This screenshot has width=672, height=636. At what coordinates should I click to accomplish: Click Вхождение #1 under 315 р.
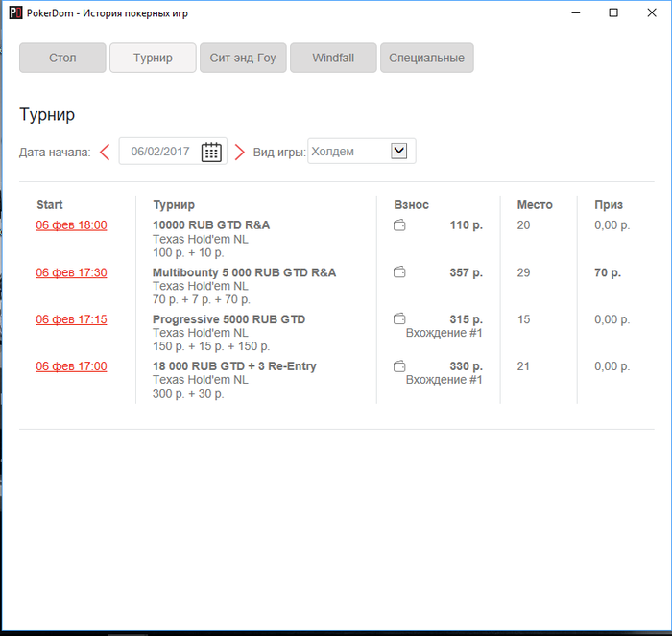(x=444, y=333)
